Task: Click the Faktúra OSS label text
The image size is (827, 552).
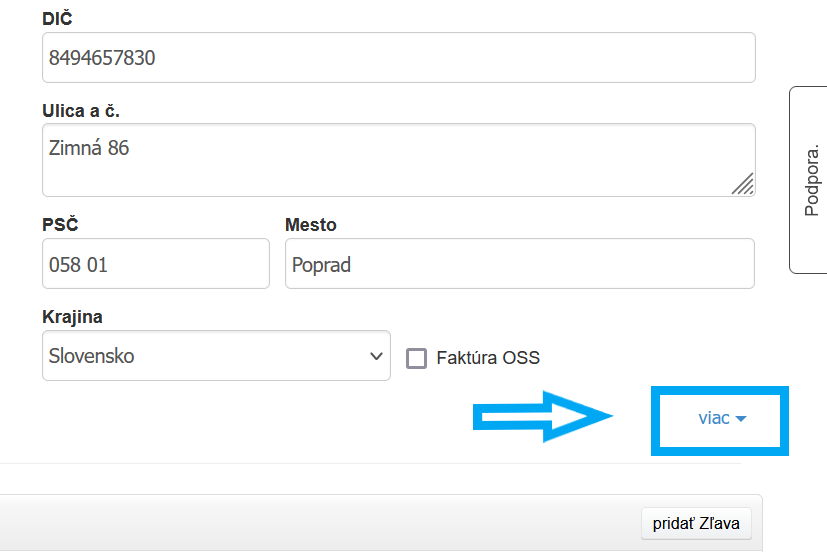Action: click(488, 358)
